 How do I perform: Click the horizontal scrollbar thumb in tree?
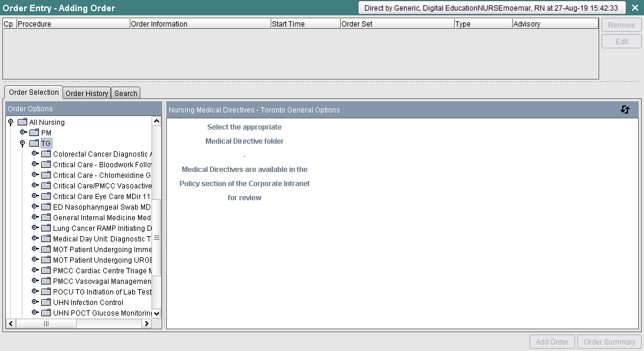(46, 323)
